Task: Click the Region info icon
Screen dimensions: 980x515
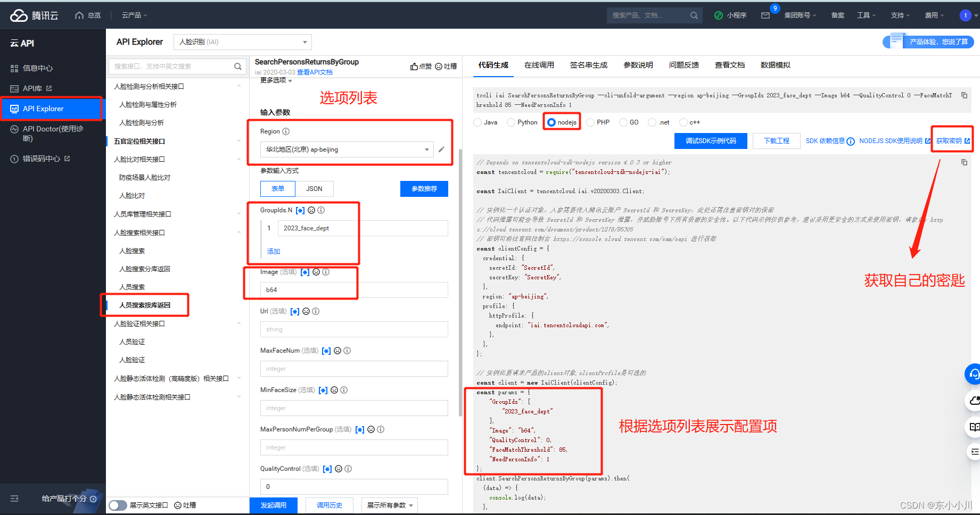Action: pyautogui.click(x=286, y=131)
